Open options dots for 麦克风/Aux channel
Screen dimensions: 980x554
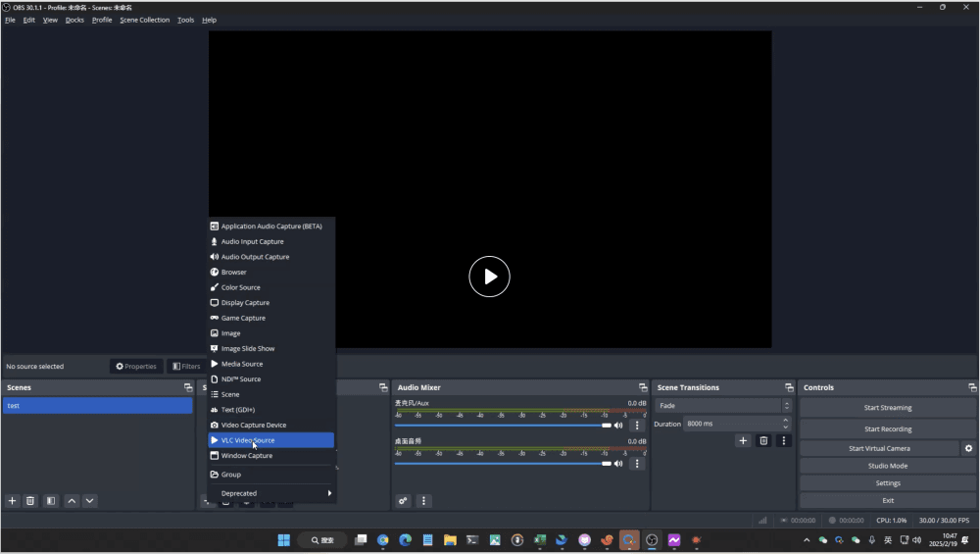637,426
